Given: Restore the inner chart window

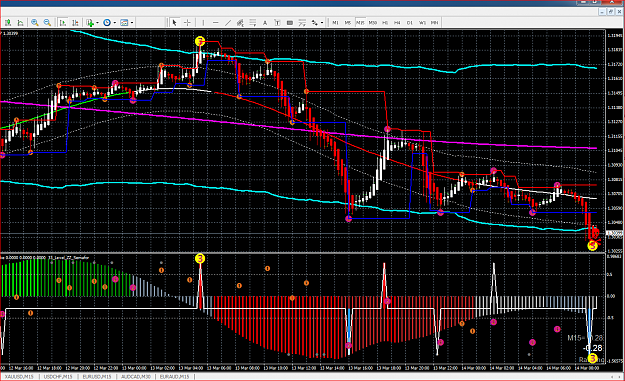Looking at the screenshot, I should pos(610,12).
